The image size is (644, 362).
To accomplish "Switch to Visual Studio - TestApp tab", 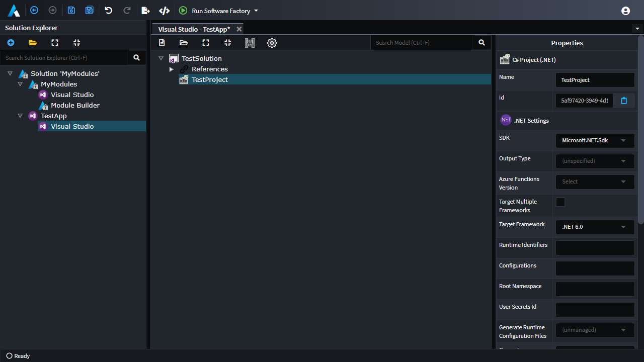I will point(194,29).
